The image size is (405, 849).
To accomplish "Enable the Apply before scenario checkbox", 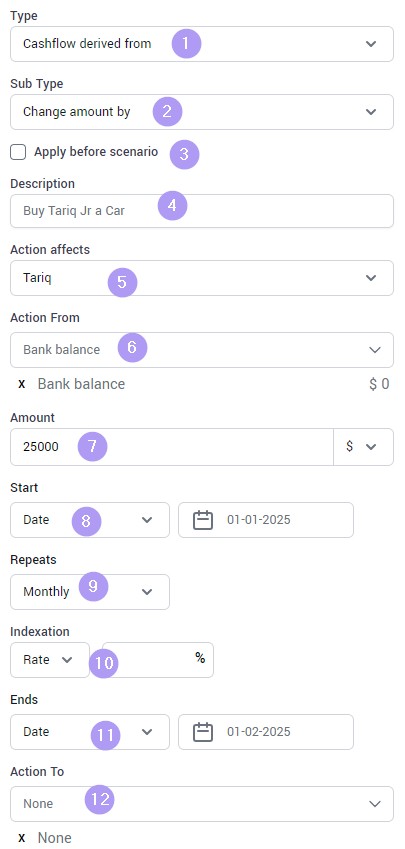I will click(18, 153).
